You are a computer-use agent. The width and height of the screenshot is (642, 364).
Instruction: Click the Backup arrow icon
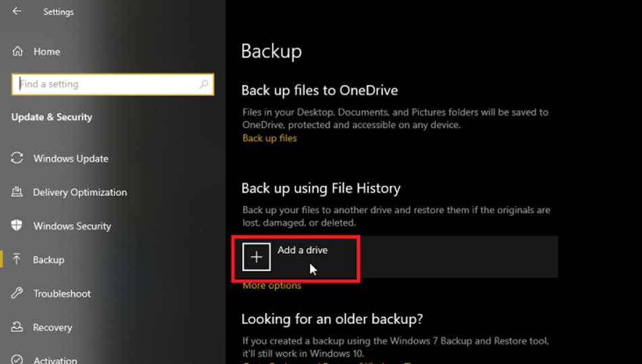click(x=18, y=259)
